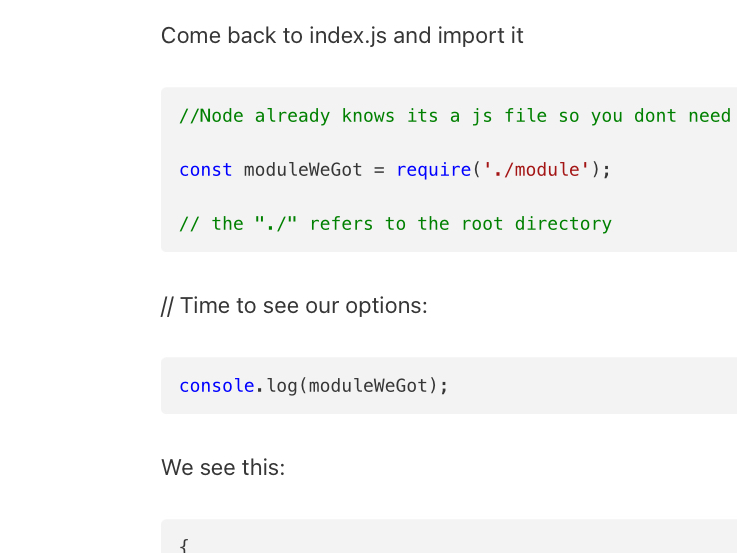This screenshot has height=553, width=737.
Task: Click the "console" keyword in the log statement
Action: [217, 386]
